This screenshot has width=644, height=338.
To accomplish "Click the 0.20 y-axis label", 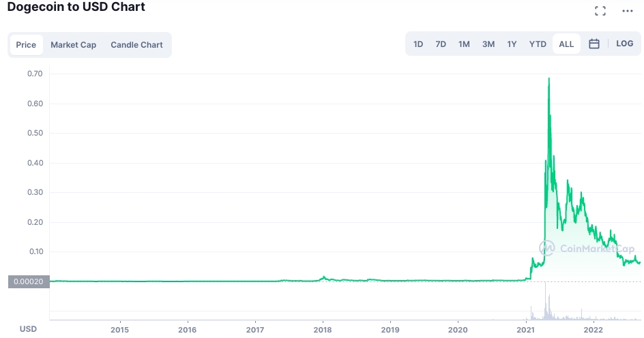I will click(x=35, y=222).
